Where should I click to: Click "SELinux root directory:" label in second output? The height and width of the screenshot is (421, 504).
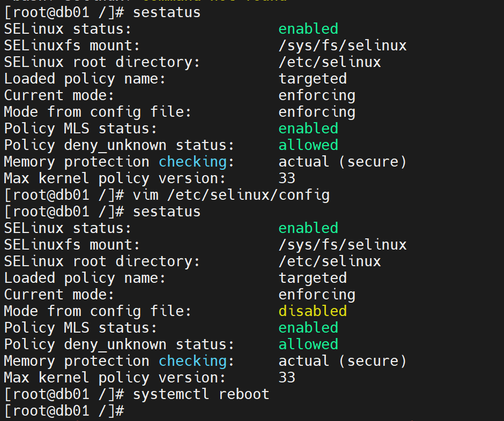coord(102,262)
